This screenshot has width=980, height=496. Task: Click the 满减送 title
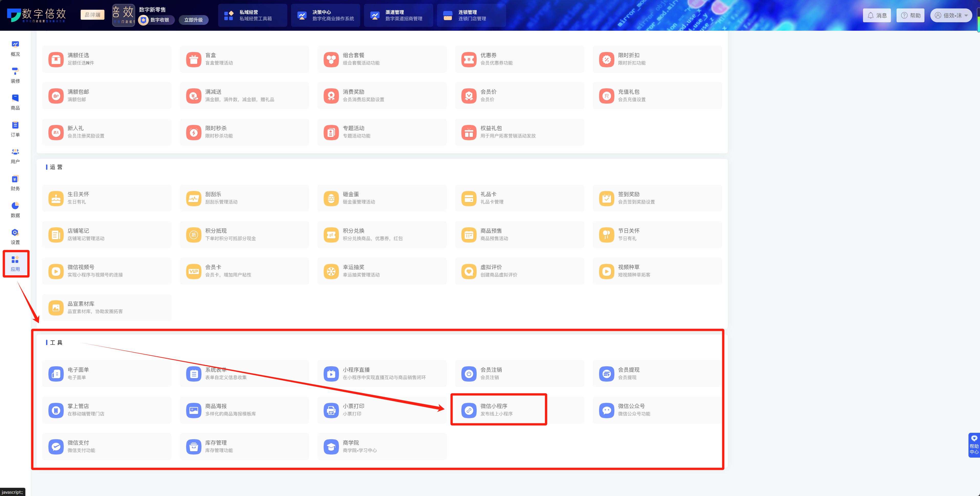(214, 92)
